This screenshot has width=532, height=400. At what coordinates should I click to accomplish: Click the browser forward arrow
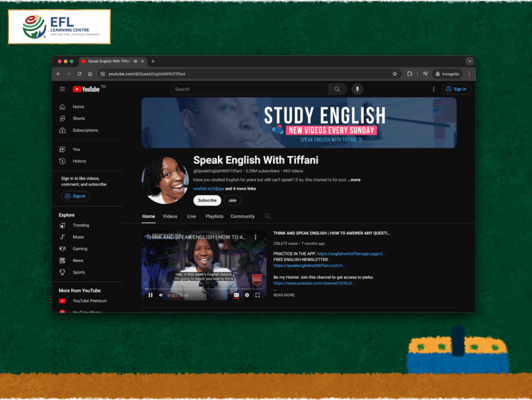69,74
